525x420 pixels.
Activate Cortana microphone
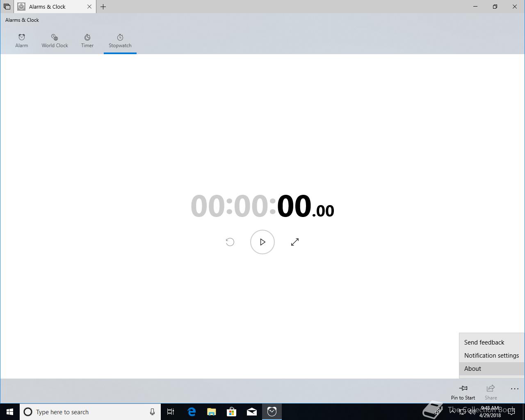(152, 412)
